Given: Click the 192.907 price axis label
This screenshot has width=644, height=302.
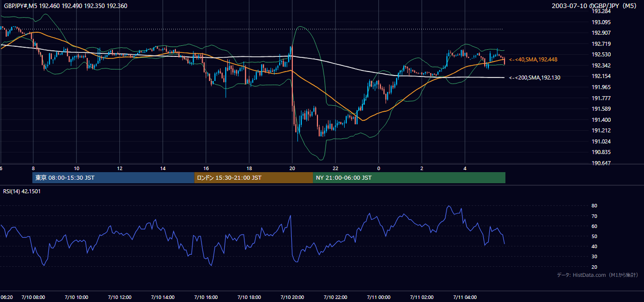Looking at the screenshot, I should (x=601, y=33).
